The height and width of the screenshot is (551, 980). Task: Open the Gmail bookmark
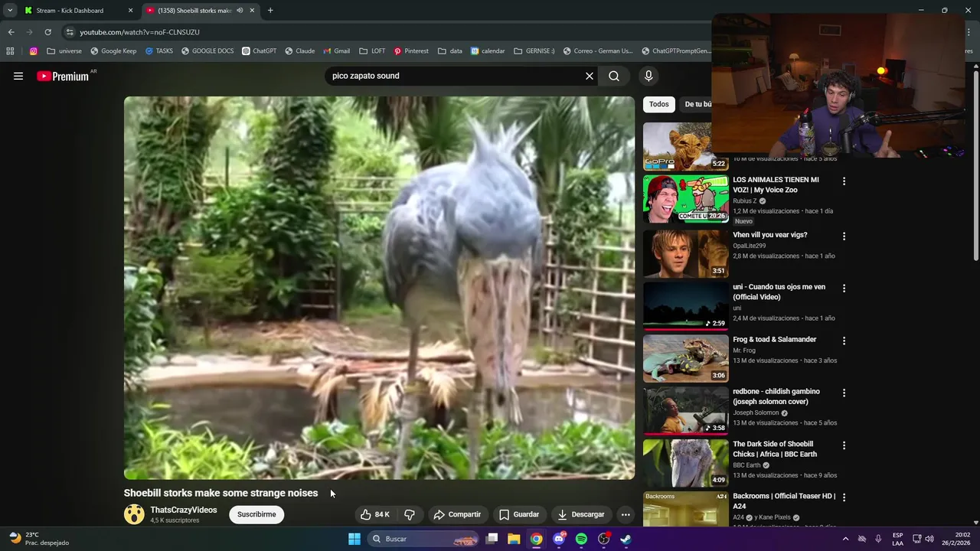pyautogui.click(x=336, y=51)
